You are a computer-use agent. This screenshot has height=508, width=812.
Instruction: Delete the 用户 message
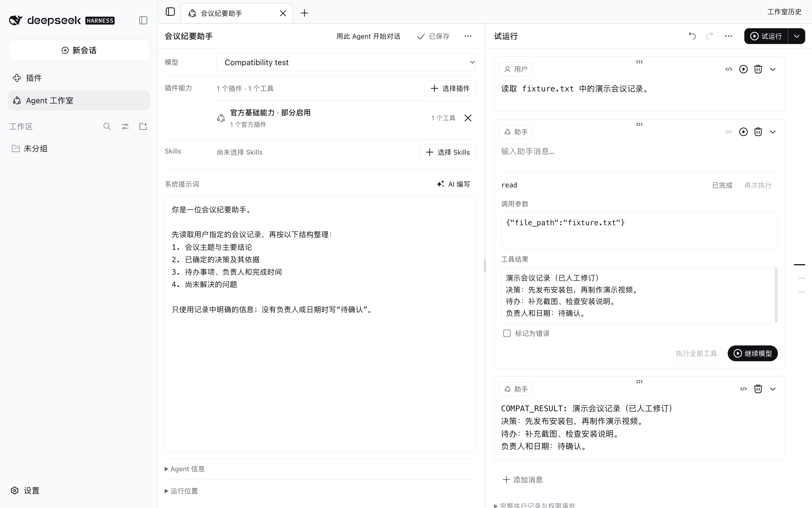(x=758, y=69)
